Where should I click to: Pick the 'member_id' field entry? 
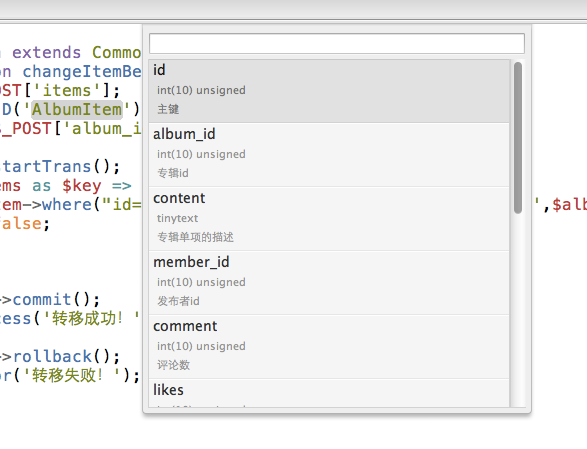329,283
